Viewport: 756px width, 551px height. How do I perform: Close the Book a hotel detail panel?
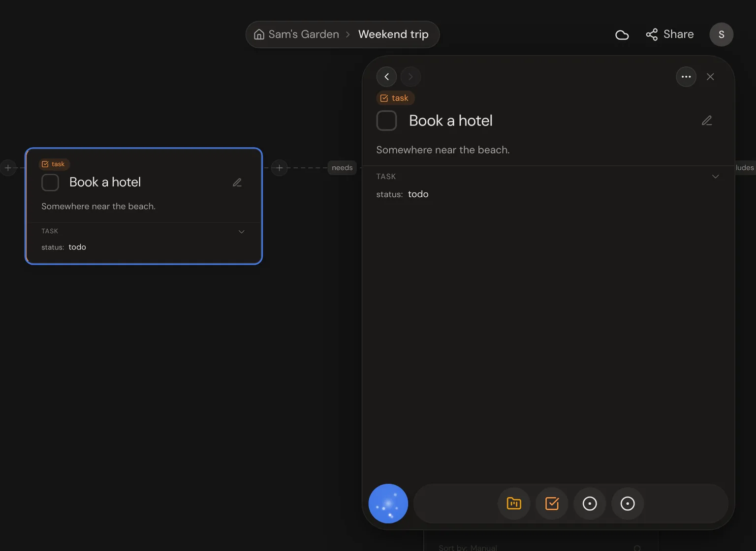710,77
